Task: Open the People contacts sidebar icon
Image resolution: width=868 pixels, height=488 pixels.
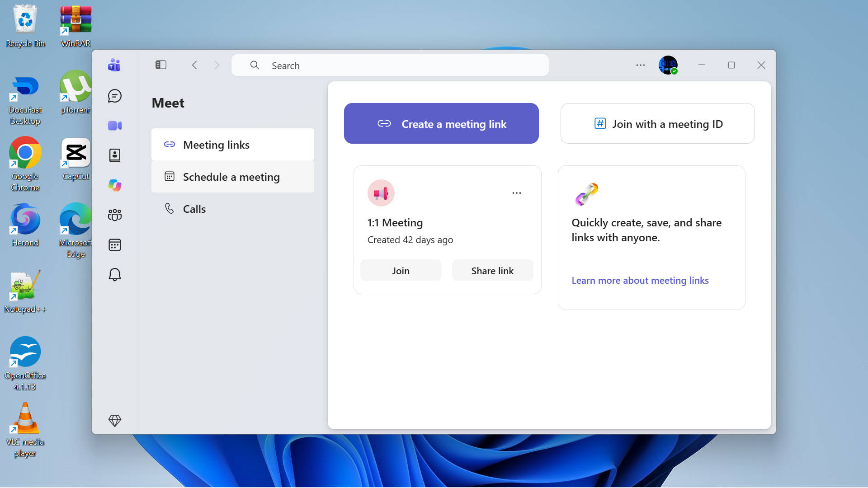Action: pyautogui.click(x=115, y=155)
